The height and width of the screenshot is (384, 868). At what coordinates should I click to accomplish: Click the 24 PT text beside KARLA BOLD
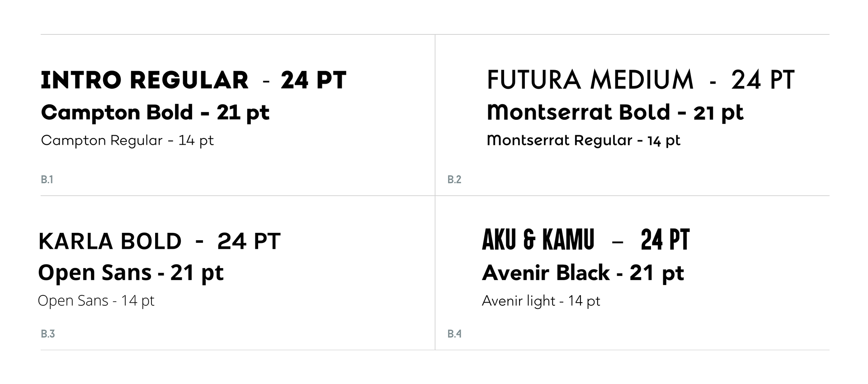tap(249, 242)
